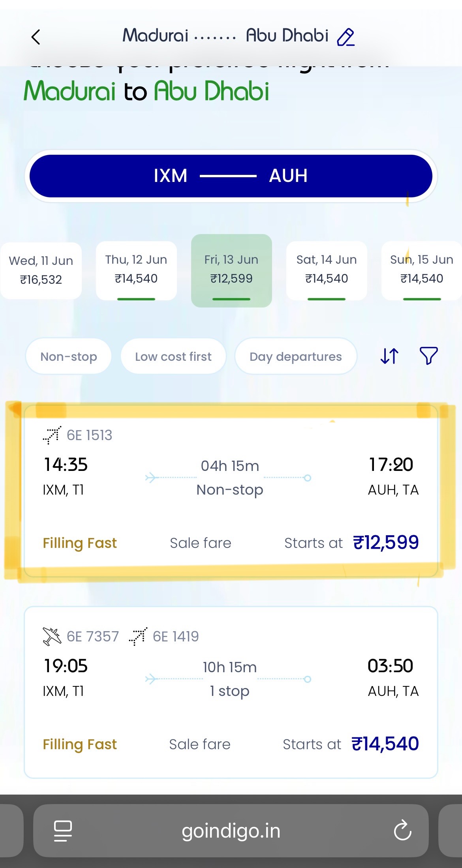Tap the goindigo.in address bar

click(231, 831)
